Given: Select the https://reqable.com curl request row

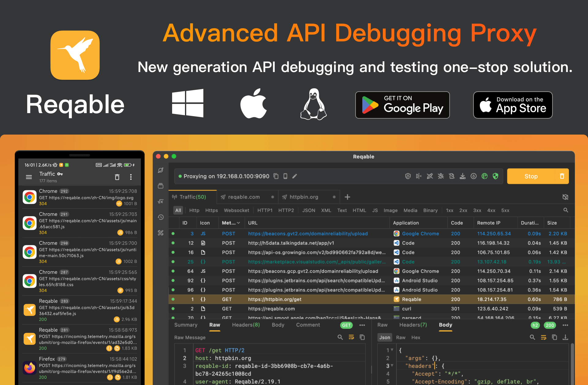Looking at the screenshot, I should click(271, 309).
